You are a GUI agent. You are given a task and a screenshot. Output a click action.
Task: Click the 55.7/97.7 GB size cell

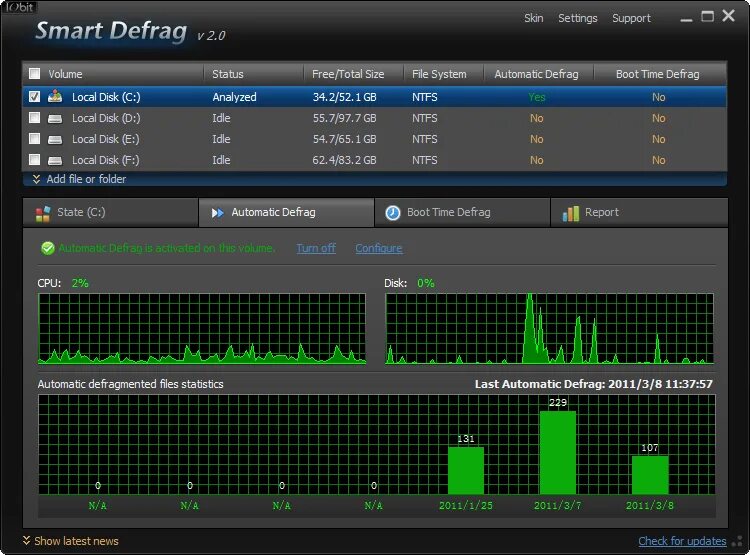(x=344, y=118)
